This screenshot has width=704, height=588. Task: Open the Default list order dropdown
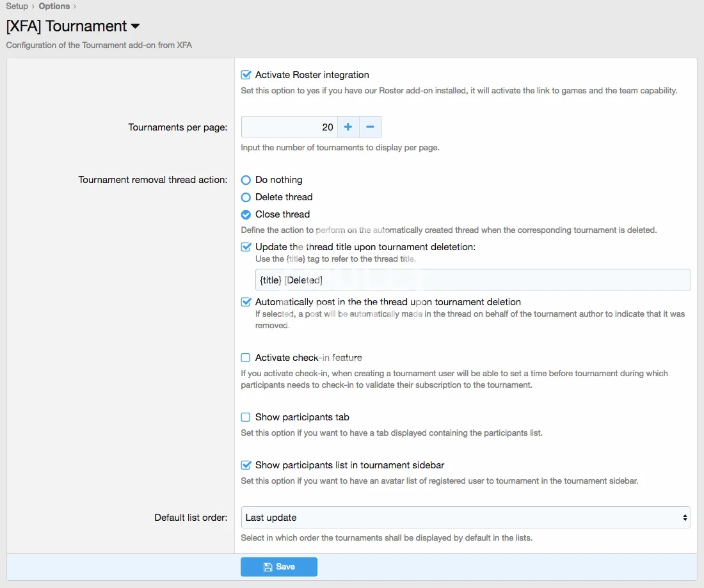pos(465,518)
